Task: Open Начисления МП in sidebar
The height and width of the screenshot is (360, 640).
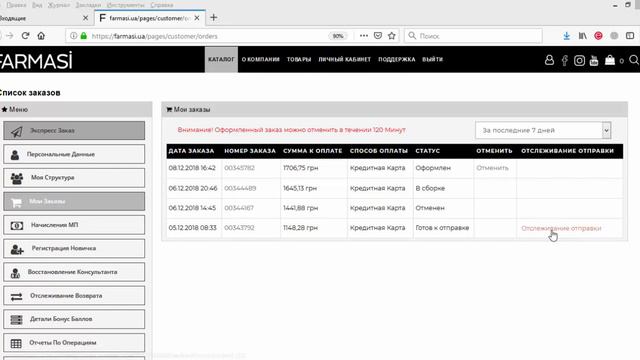Action: 74,225
